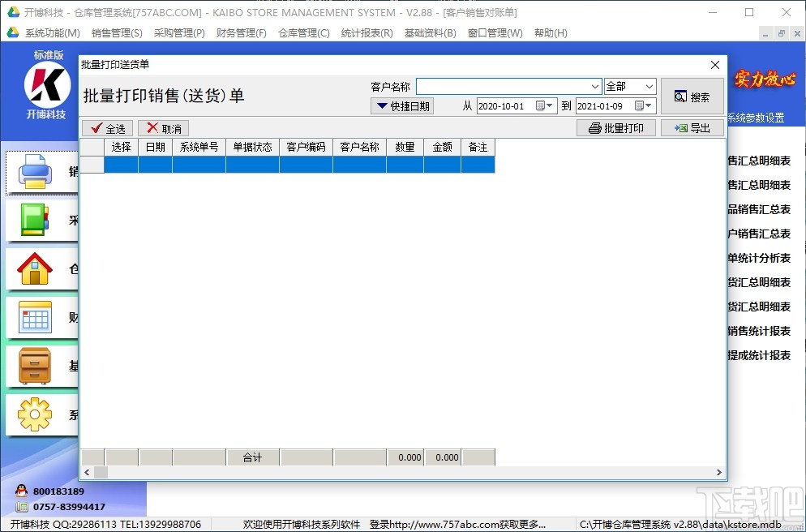Enable 全选 to select all records
Viewport: 806px width, 532px height.
(106, 127)
